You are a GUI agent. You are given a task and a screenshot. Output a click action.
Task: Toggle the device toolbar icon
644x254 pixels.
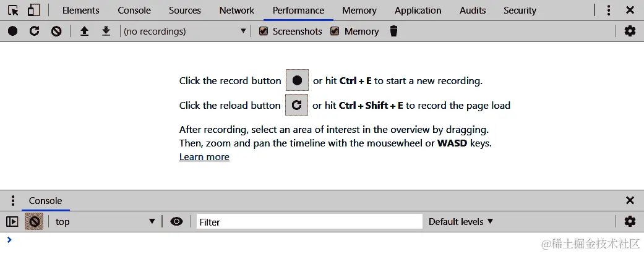pos(33,10)
